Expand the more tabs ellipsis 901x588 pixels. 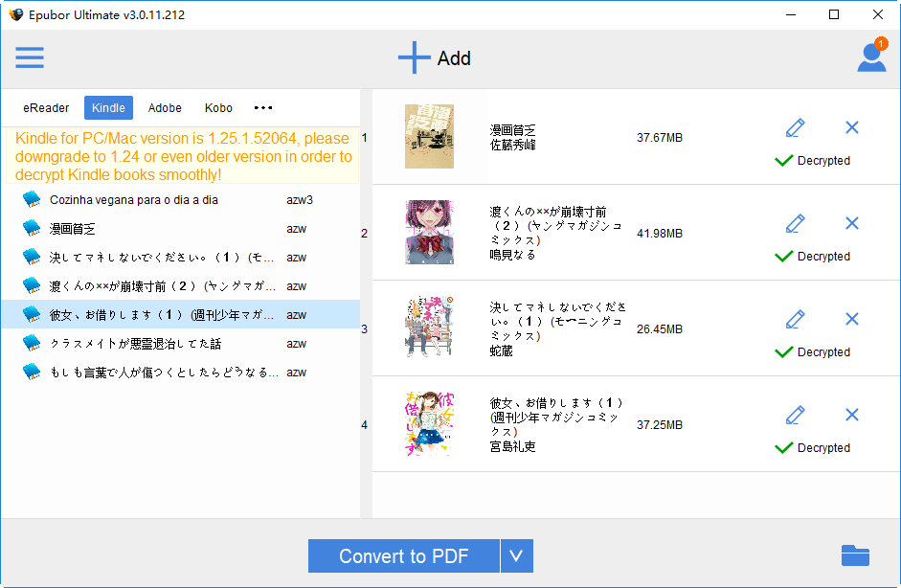coord(262,107)
